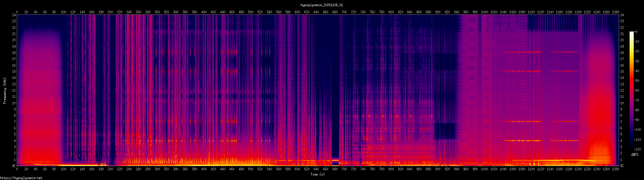Click the "Time (s)" axis label
644x180 pixels.
click(x=318, y=174)
